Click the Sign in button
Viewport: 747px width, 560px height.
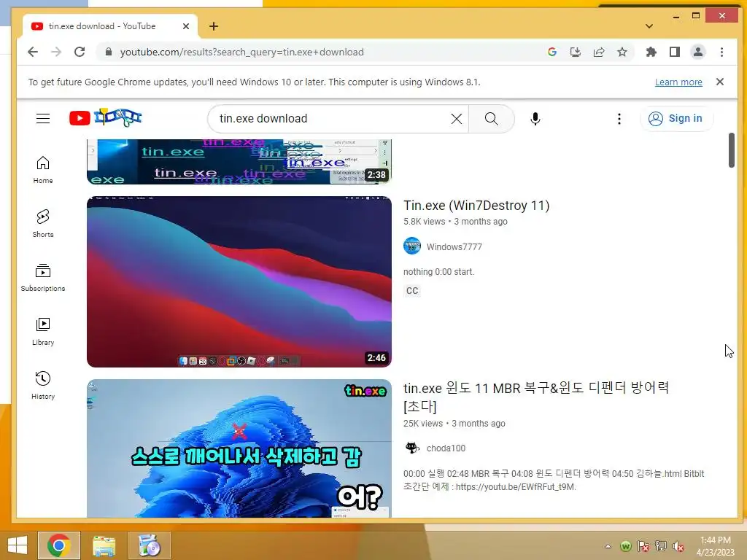676,118
